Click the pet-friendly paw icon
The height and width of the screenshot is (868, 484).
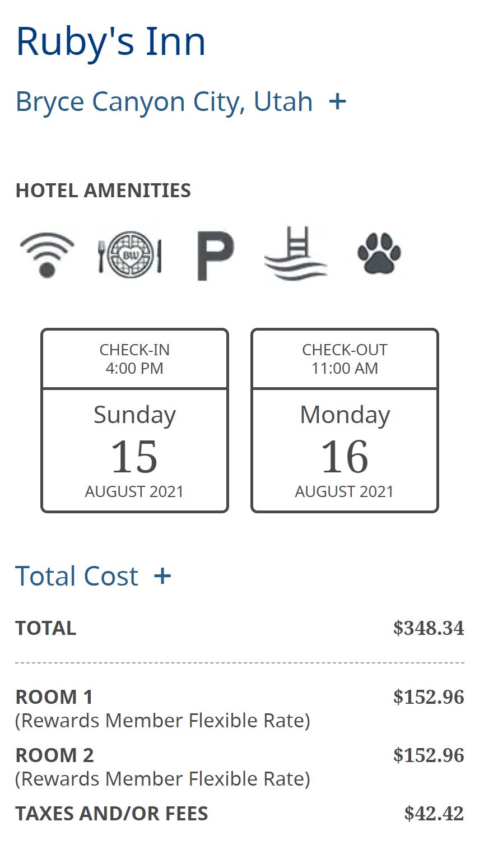pos(379,254)
